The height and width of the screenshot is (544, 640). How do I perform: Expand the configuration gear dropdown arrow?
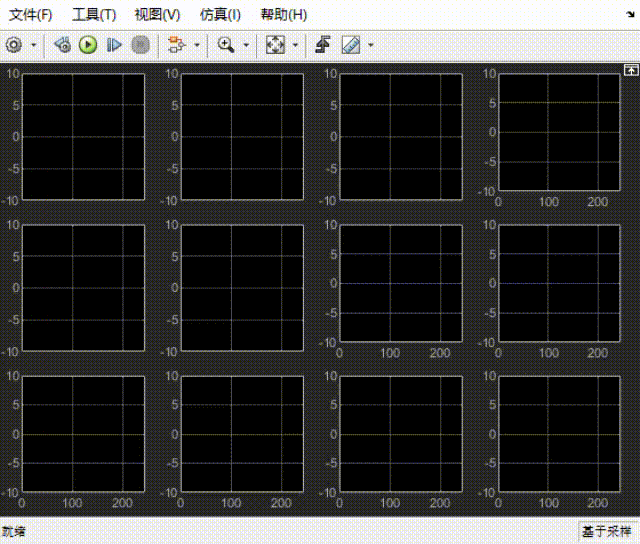pyautogui.click(x=34, y=45)
